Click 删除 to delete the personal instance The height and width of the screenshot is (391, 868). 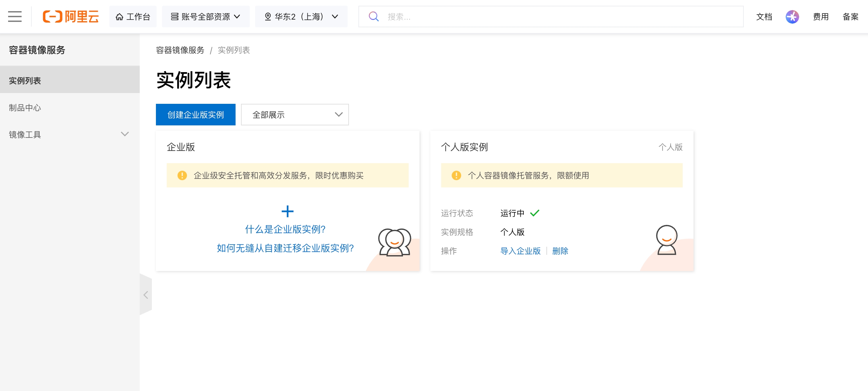point(560,251)
